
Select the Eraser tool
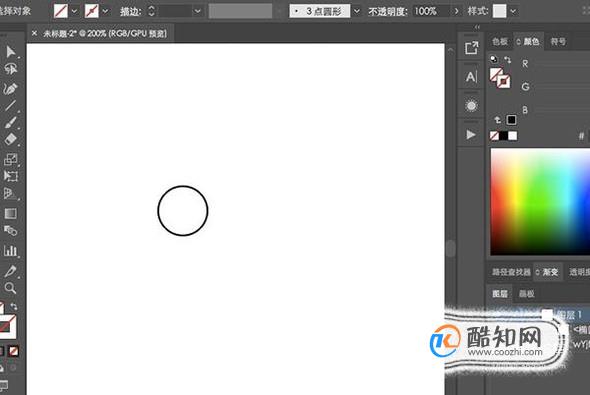[x=11, y=139]
